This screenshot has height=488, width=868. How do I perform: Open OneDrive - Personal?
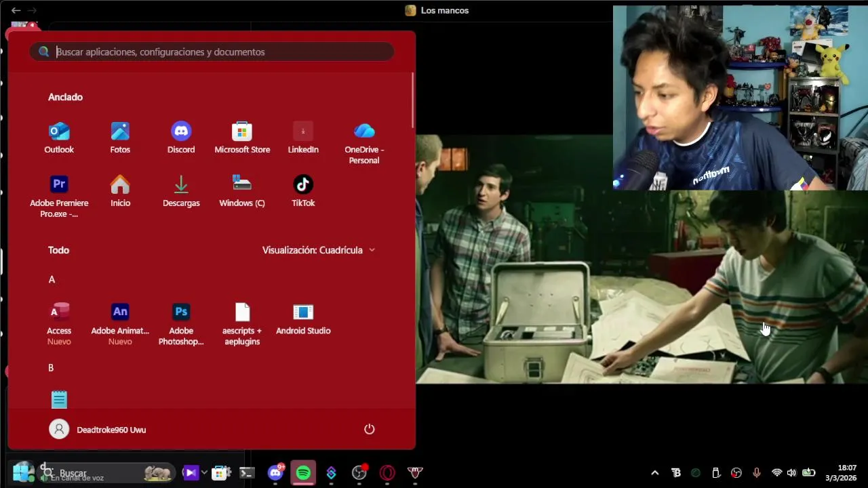[364, 144]
